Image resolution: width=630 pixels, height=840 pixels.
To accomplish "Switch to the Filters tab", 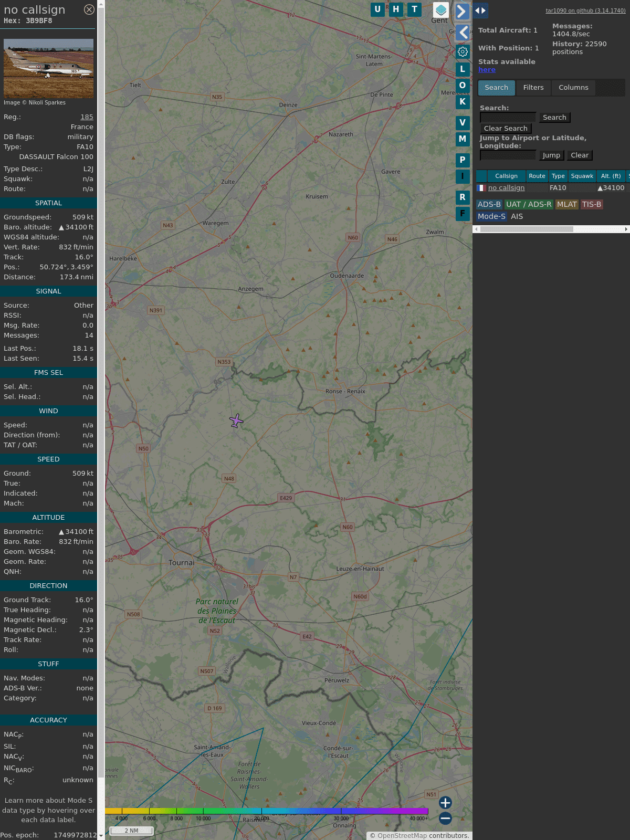I will tap(533, 88).
